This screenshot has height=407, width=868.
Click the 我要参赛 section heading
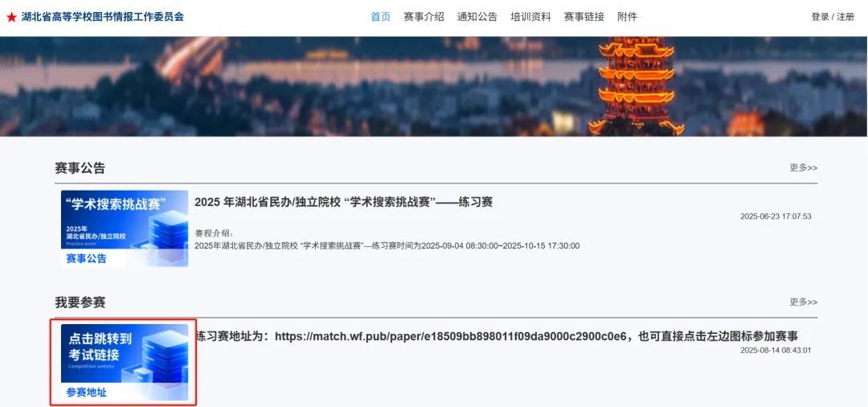coord(80,302)
